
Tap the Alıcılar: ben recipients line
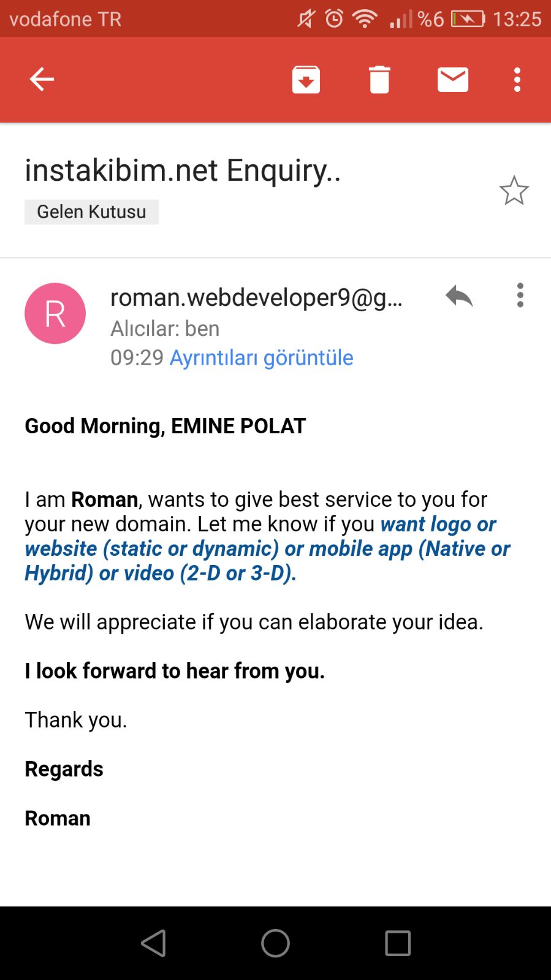click(165, 329)
